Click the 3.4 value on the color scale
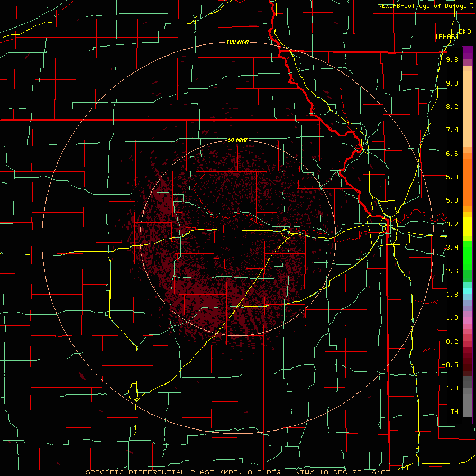This screenshot has width=476, height=476. point(452,248)
